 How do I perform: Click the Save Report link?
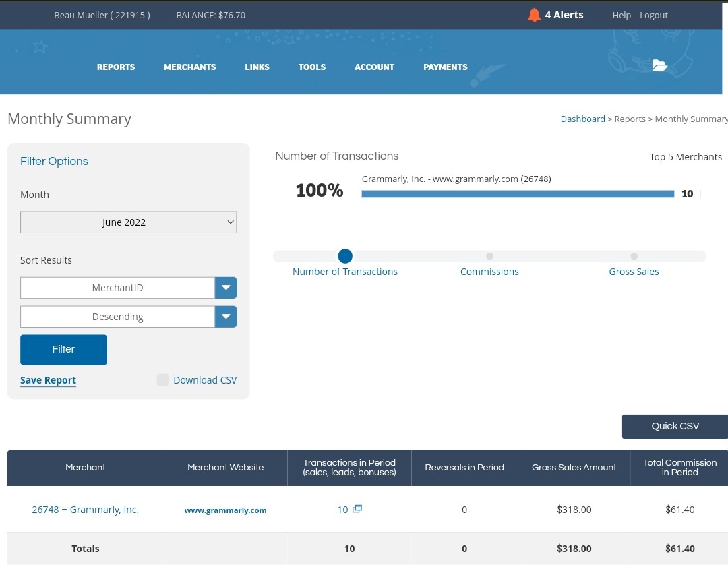(49, 380)
